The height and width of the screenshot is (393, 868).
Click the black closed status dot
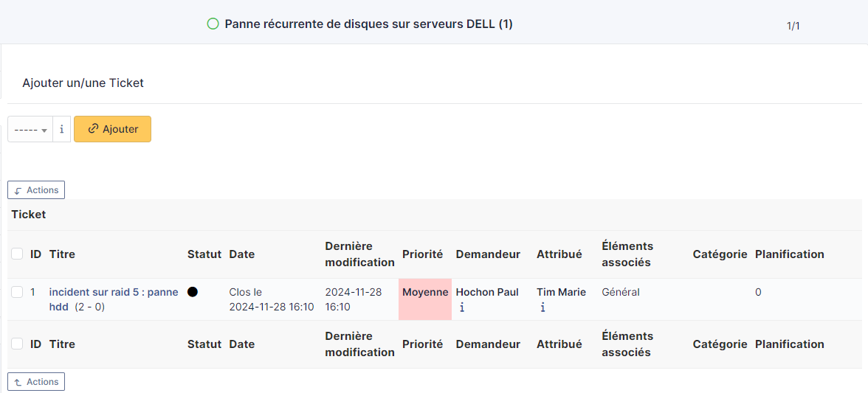point(193,292)
